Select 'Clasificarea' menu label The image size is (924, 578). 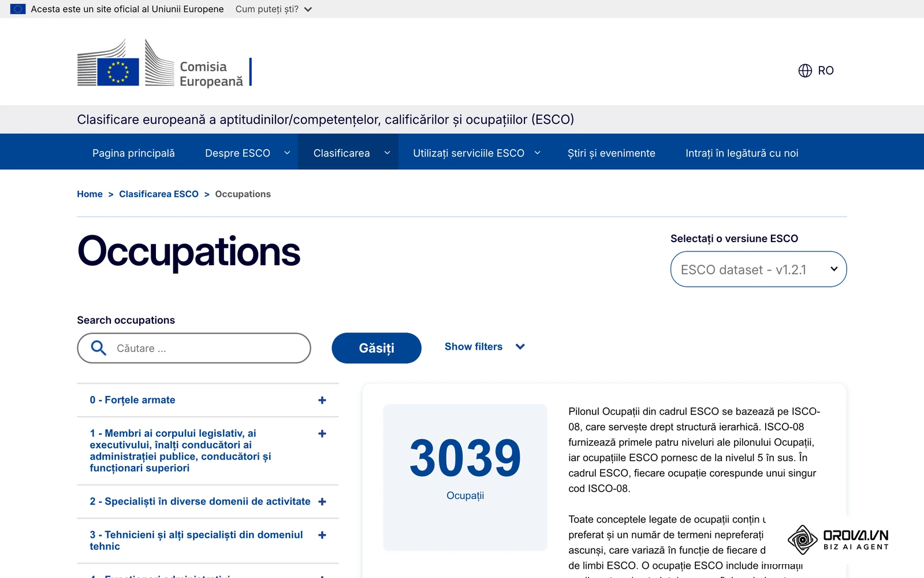[x=341, y=153]
